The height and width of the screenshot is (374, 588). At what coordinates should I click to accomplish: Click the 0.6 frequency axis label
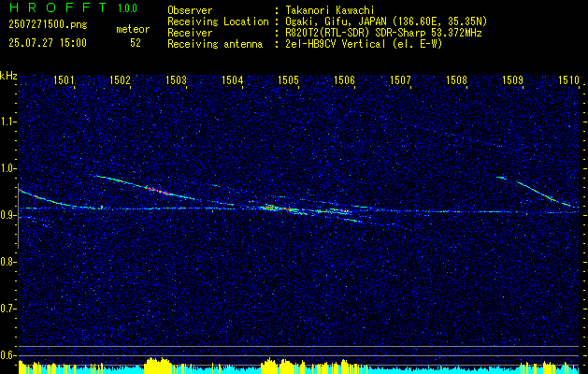[x=7, y=355]
